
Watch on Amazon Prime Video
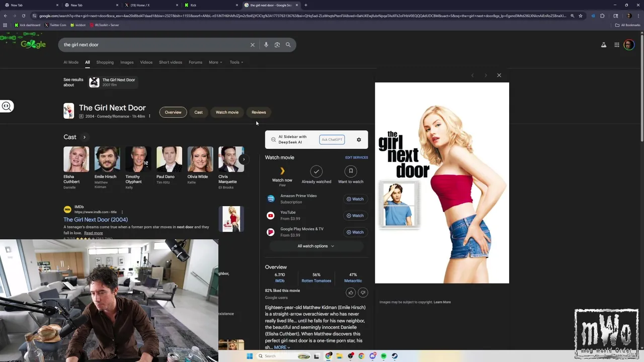(x=355, y=199)
